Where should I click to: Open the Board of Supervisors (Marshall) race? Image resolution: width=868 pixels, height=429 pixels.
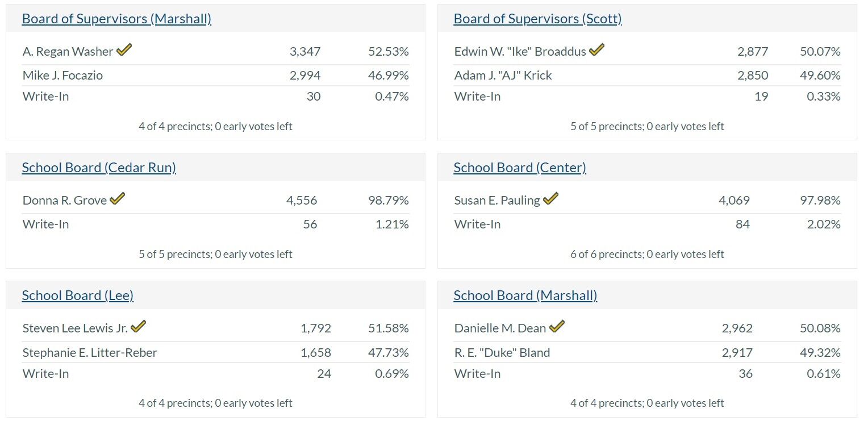(116, 18)
